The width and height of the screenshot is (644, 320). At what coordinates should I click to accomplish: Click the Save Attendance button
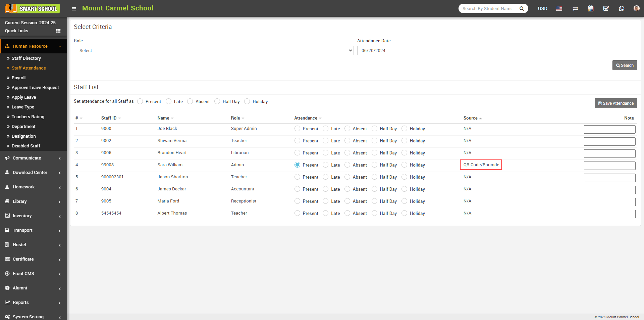pyautogui.click(x=615, y=103)
